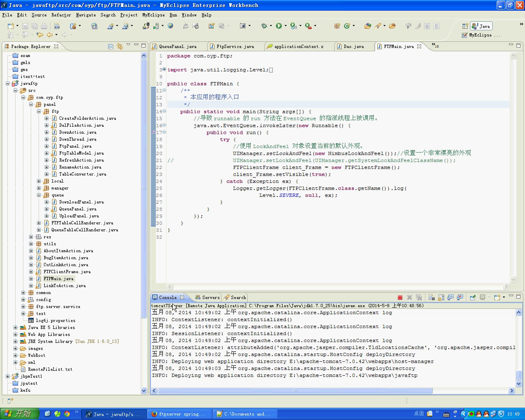Open the Navigate menu
Image resolution: width=525 pixels, height=420 pixels.
click(86, 15)
